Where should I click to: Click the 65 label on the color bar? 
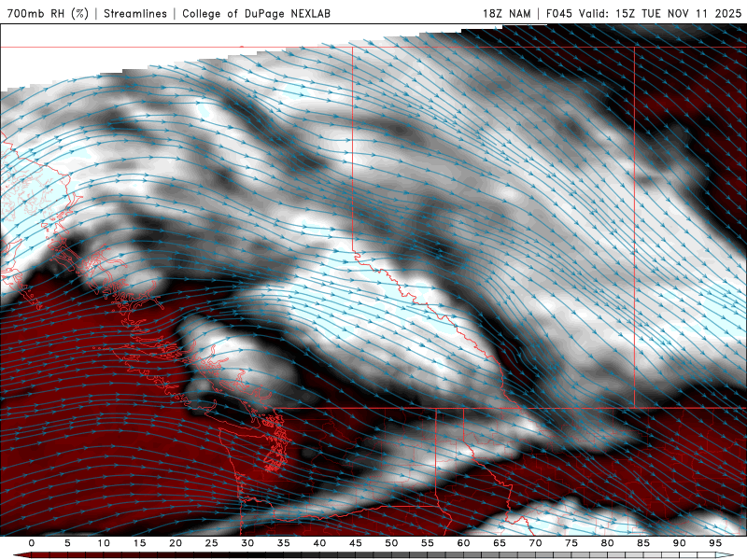[500, 543]
